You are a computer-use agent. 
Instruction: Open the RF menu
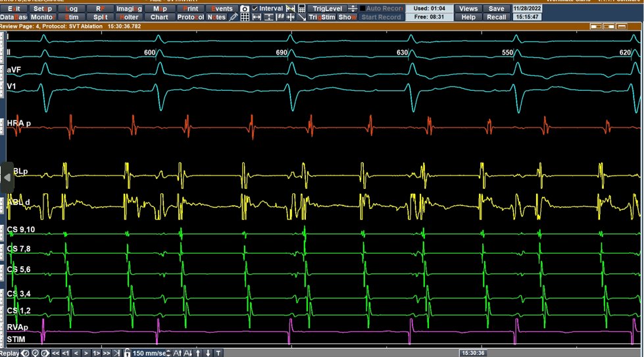(100, 9)
